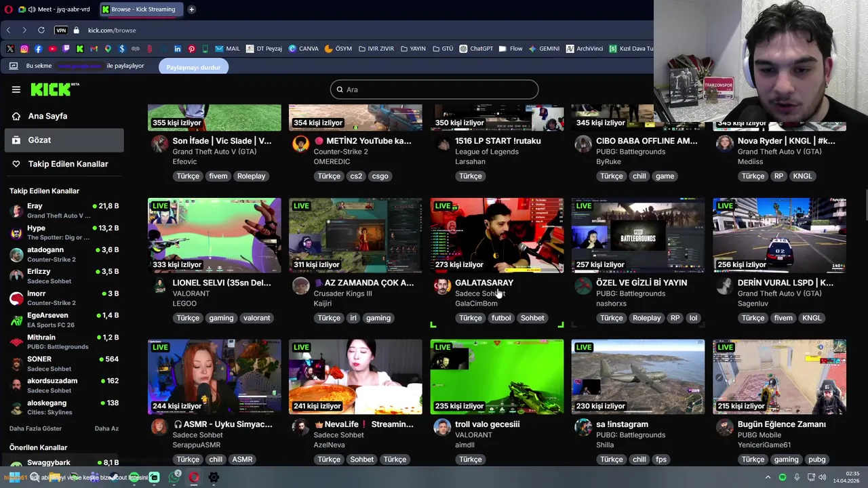Click the ASMR tag under SerappuASMR stream
The width and height of the screenshot is (868, 488).
[x=242, y=460]
